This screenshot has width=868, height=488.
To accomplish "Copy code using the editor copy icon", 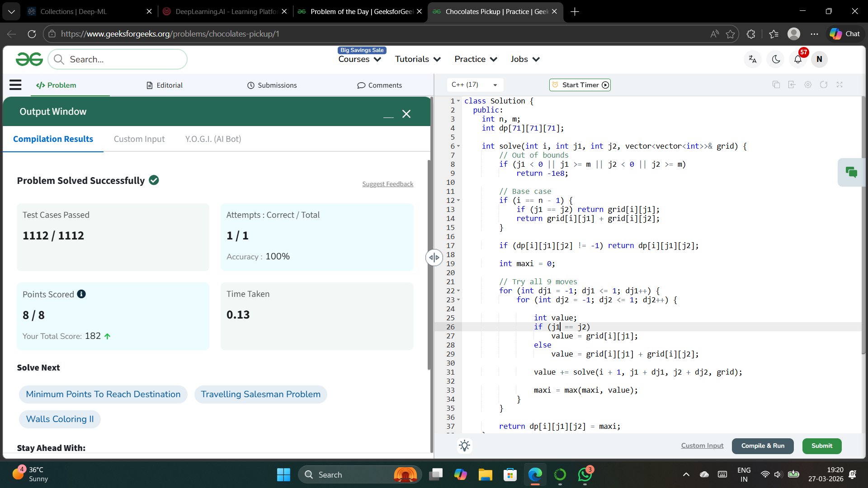I will pyautogui.click(x=776, y=85).
